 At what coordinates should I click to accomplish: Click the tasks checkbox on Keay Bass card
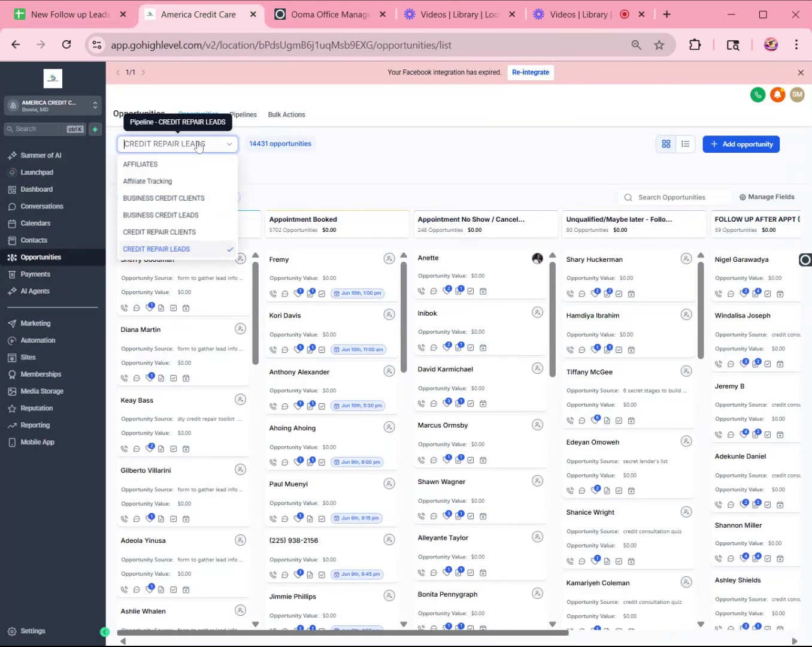(174, 449)
